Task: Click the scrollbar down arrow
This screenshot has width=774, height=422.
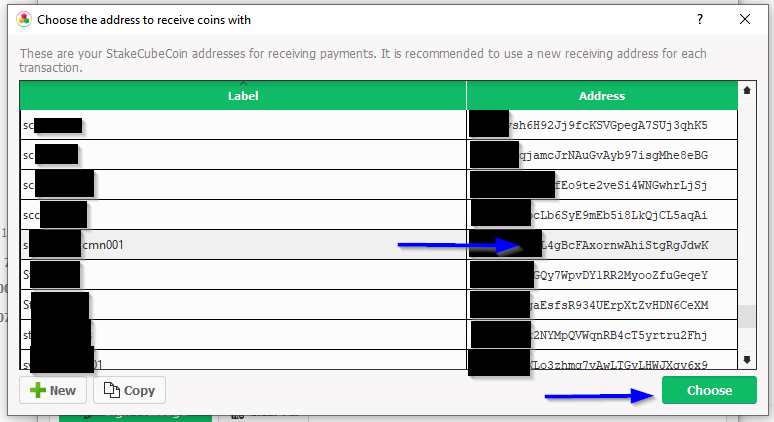Action: [747, 360]
